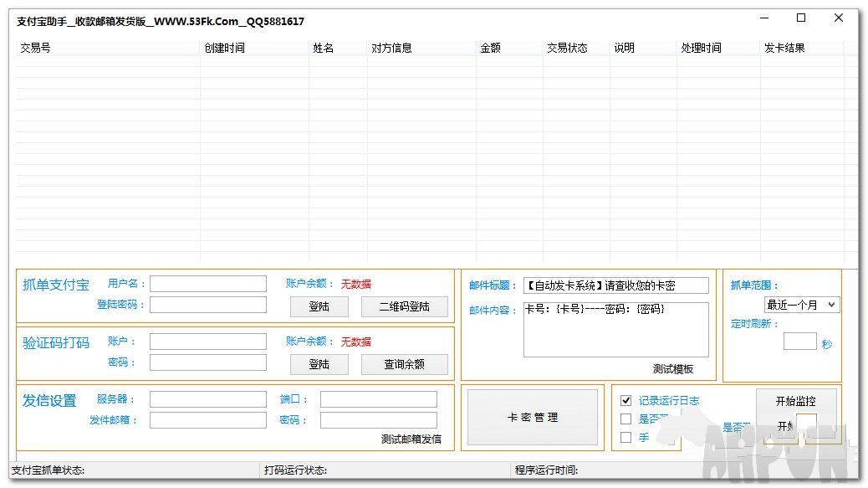
Task: Focus the 定时刷新 seconds input box
Action: point(799,341)
